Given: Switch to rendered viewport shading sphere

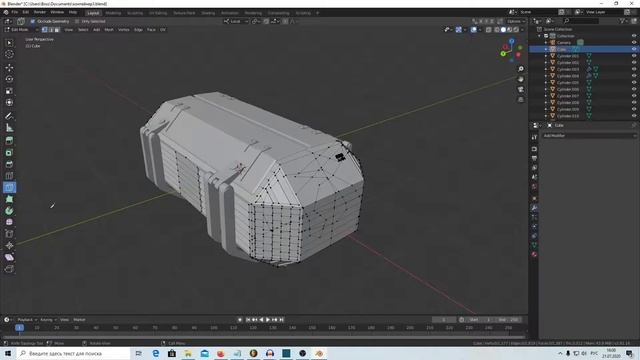Looking at the screenshot, I should (x=516, y=30).
